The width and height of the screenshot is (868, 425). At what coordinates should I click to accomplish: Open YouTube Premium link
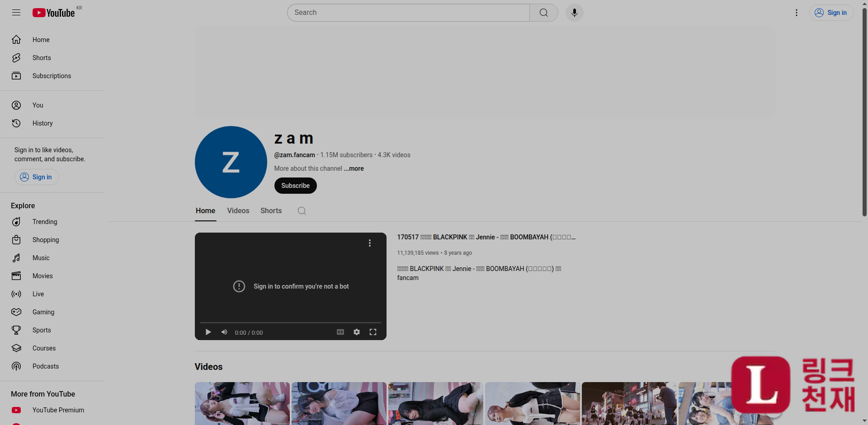[x=52, y=410]
